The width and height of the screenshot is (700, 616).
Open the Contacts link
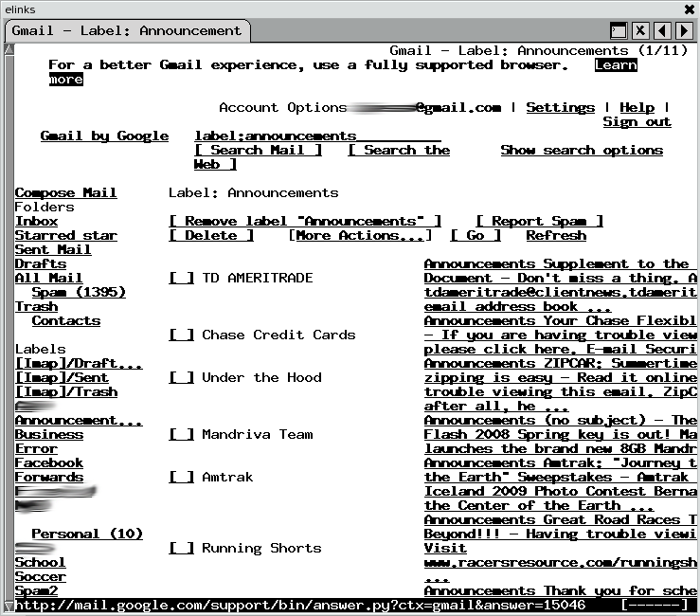(x=66, y=320)
